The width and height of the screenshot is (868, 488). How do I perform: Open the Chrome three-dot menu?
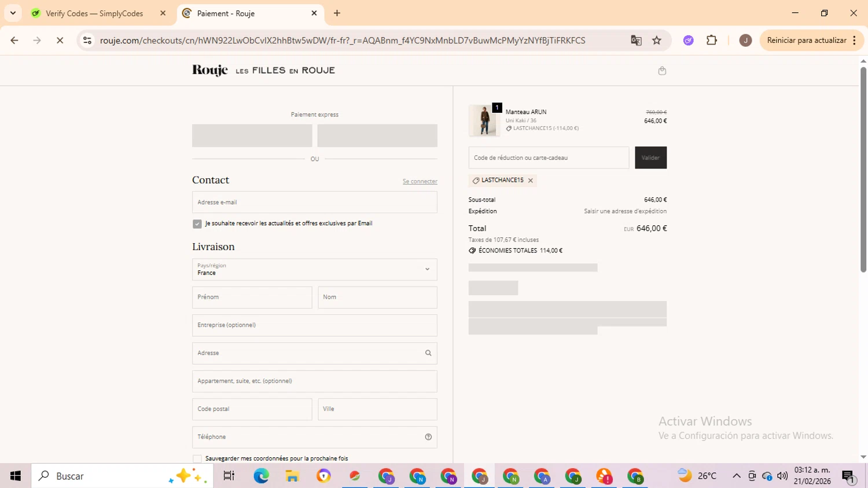tap(855, 41)
